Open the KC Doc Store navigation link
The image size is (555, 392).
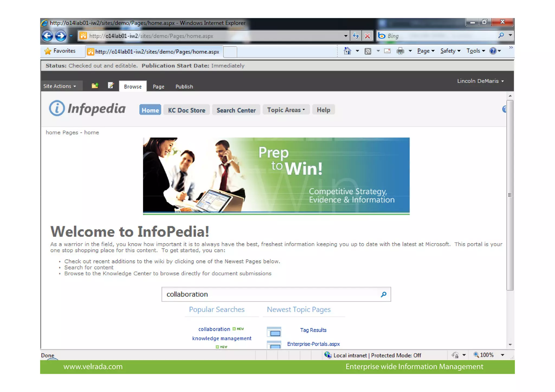186,110
